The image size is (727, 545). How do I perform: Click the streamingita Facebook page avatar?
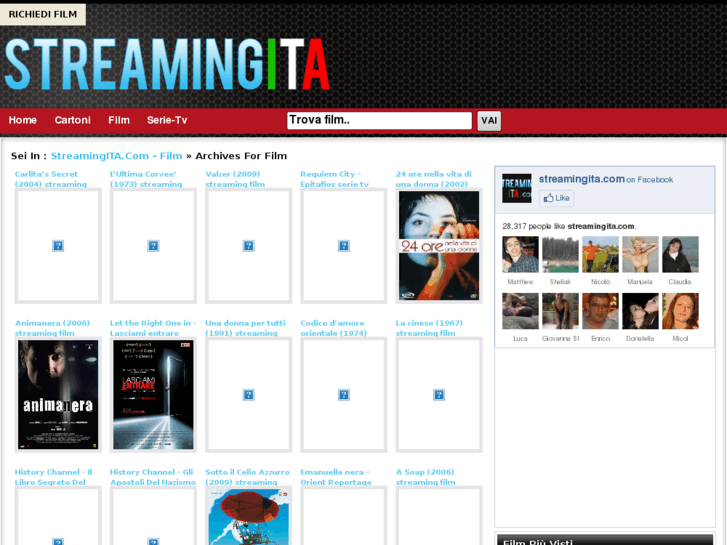517,188
